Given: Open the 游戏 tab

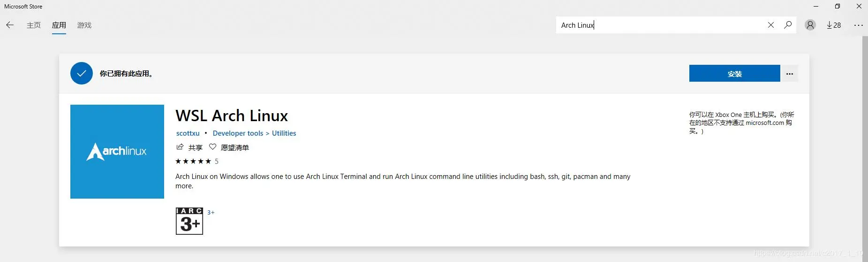Looking at the screenshot, I should click(84, 25).
